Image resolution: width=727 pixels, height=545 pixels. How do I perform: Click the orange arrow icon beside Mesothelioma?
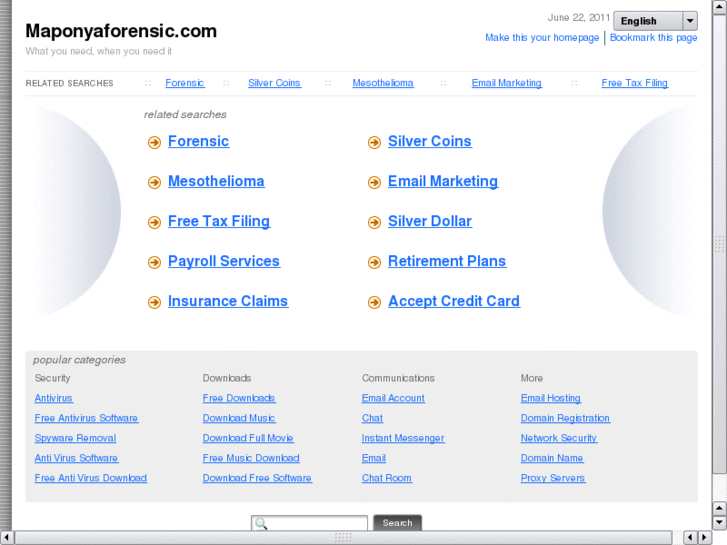tap(154, 182)
